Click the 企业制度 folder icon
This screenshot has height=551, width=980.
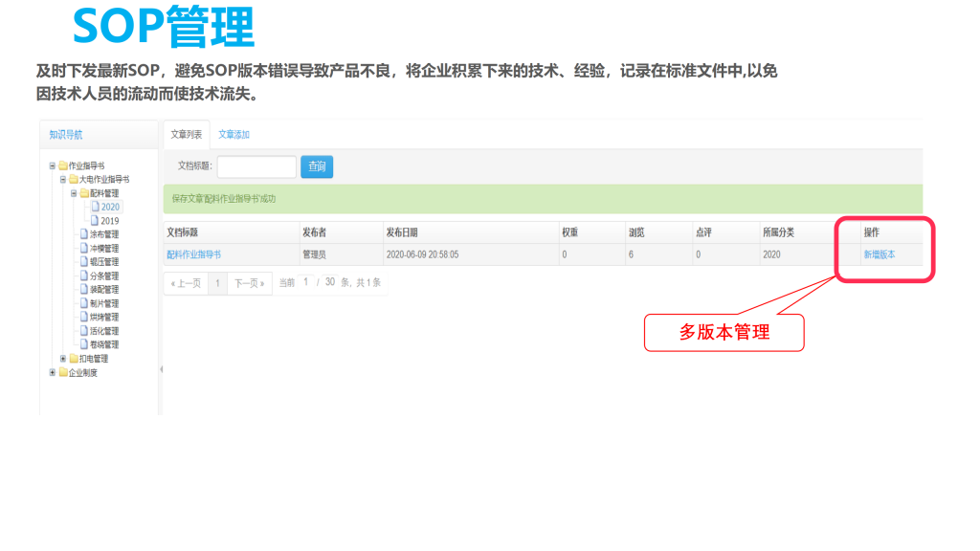coord(63,373)
